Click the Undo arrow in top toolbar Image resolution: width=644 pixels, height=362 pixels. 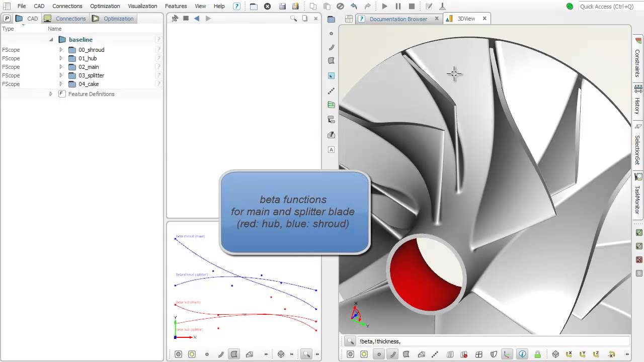tap(354, 6)
